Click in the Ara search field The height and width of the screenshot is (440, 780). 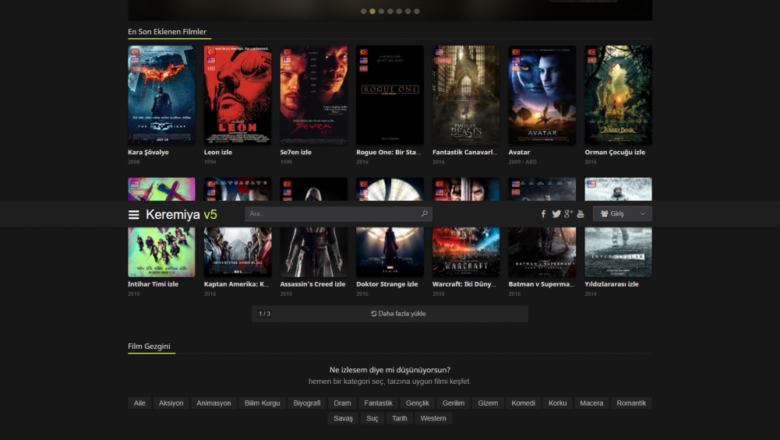(x=330, y=214)
